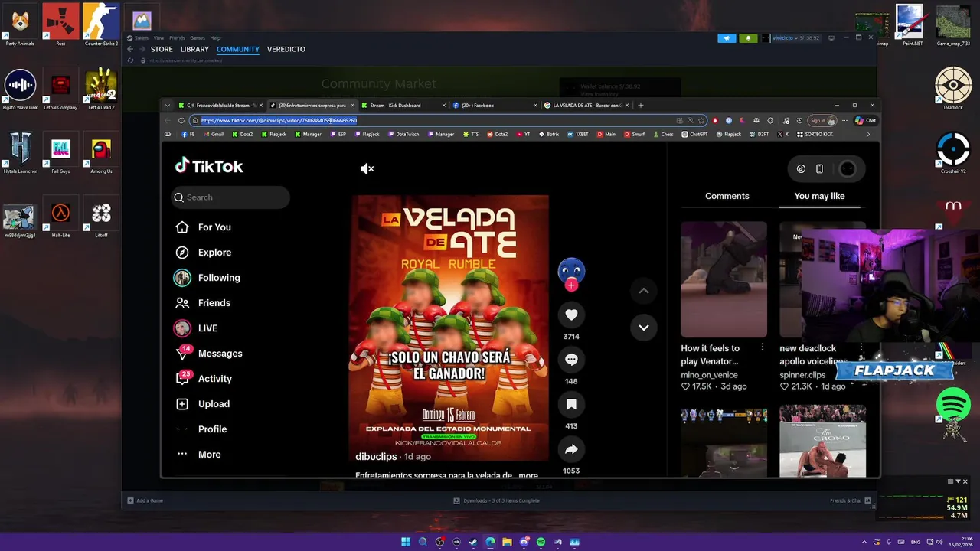
Task: Open Windows Start button
Action: coord(406,542)
